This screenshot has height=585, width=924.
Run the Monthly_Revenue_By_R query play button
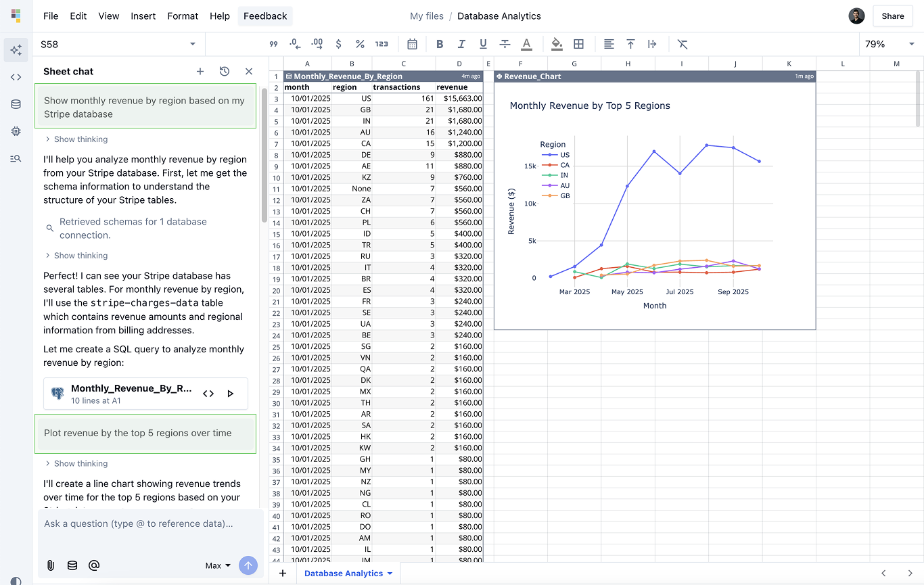[x=231, y=393]
